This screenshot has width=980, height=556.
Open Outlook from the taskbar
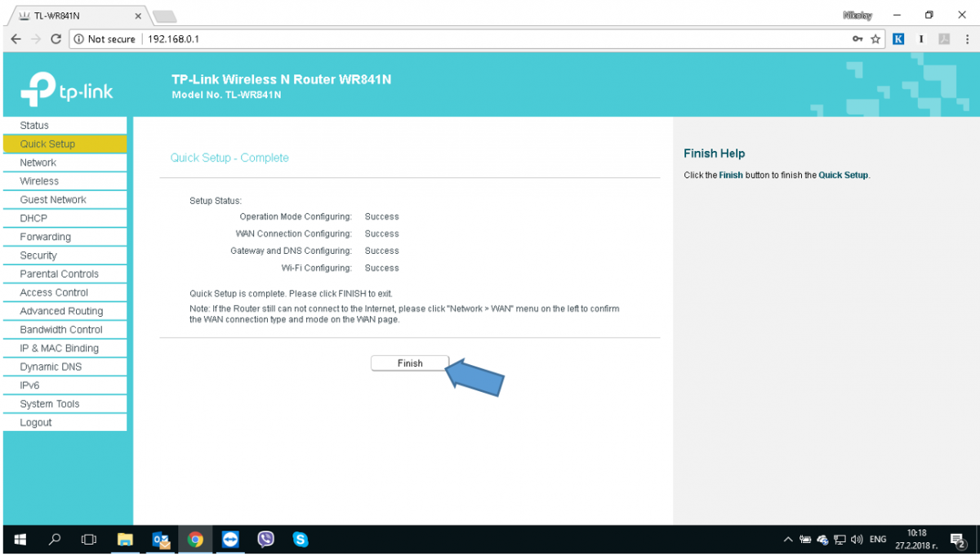[x=161, y=540]
